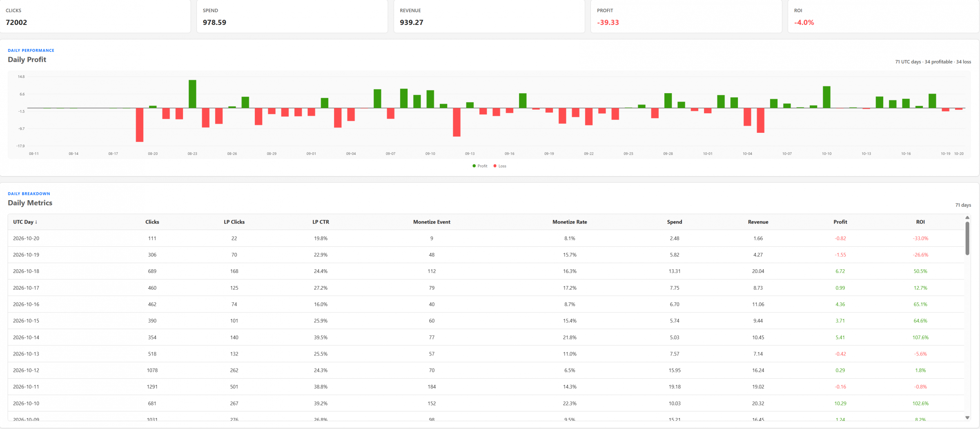Toggle the Profit legend series in chart
The width and height of the screenshot is (980, 429).
pos(480,166)
